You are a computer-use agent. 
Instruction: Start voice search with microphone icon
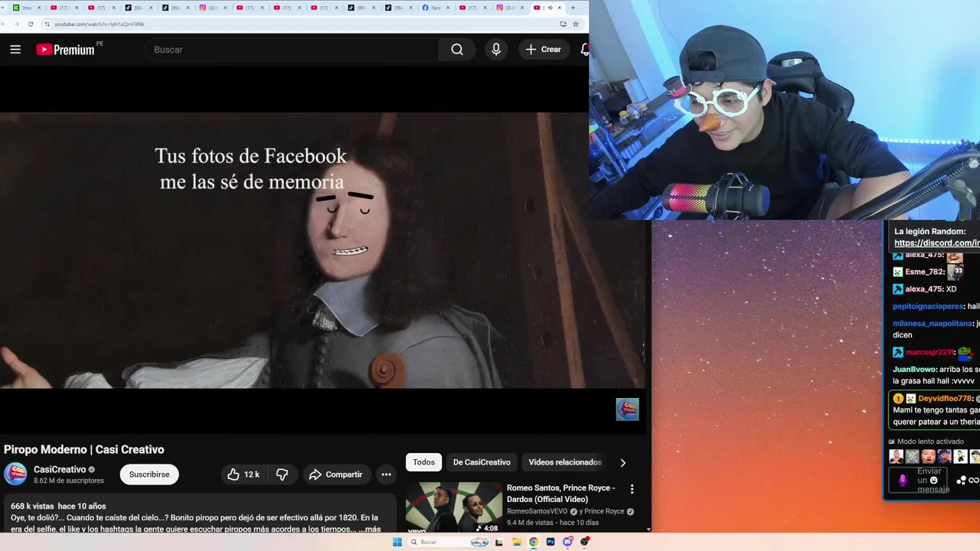tap(496, 49)
